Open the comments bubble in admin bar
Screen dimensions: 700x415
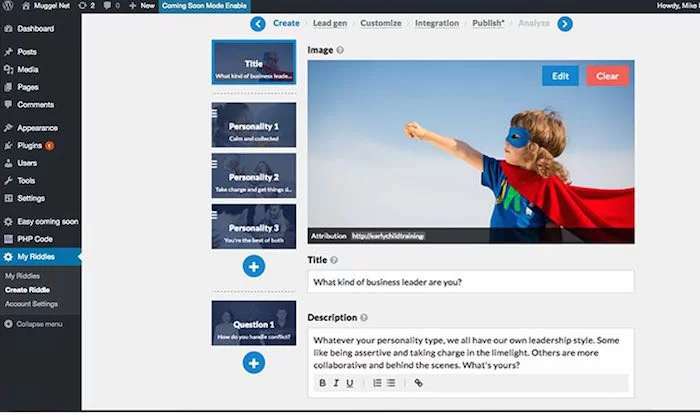(112, 6)
